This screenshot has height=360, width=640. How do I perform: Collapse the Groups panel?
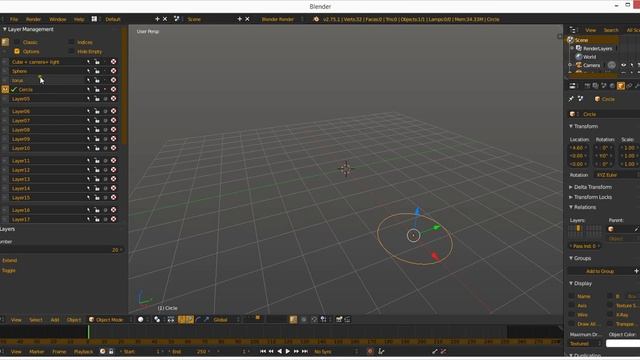pyautogui.click(x=571, y=258)
